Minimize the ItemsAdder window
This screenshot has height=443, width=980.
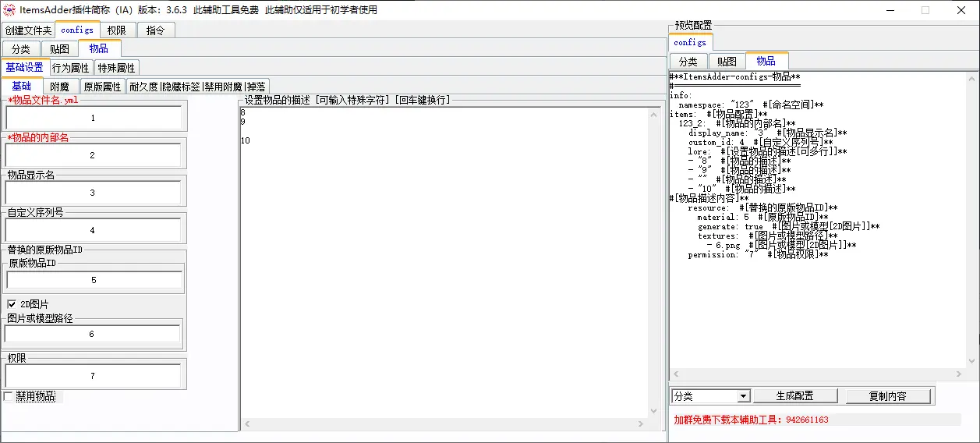(890, 10)
